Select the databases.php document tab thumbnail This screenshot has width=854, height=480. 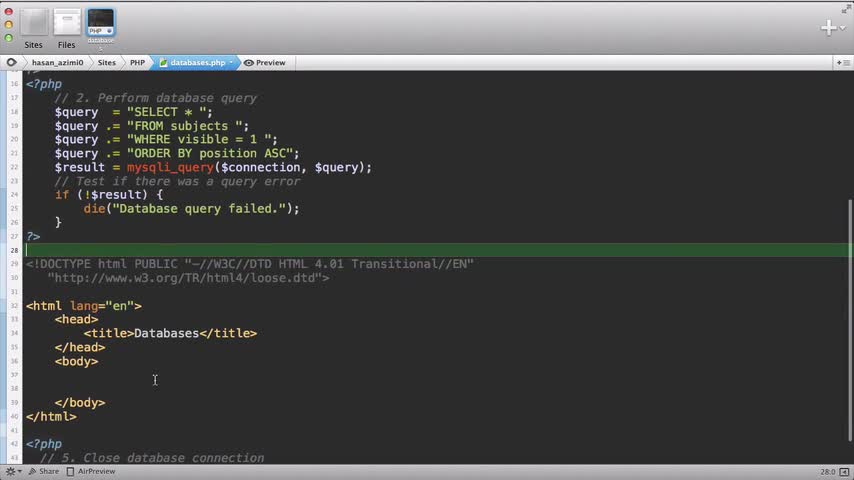pyautogui.click(x=101, y=23)
